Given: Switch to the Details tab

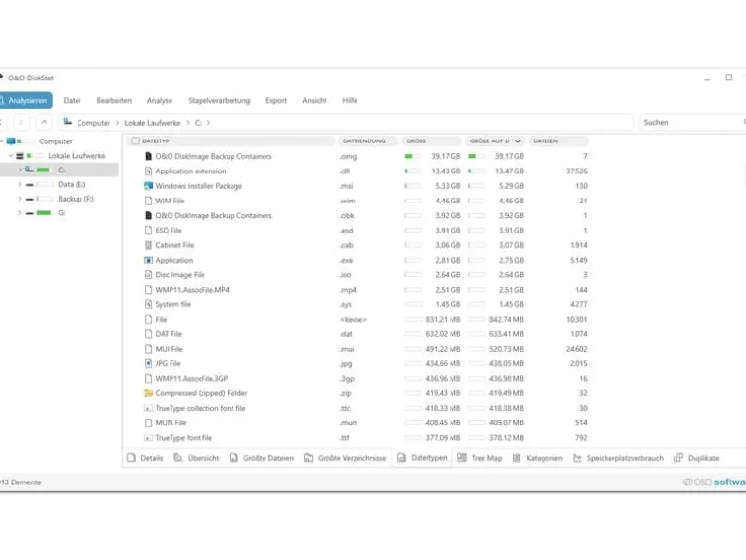Looking at the screenshot, I should [x=145, y=458].
